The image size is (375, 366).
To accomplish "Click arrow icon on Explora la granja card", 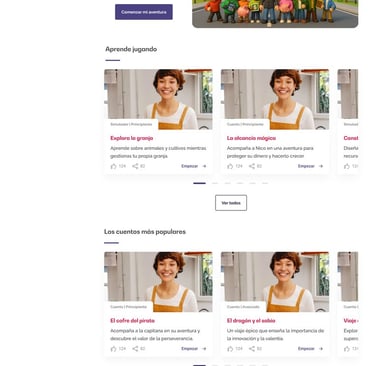I will 204,166.
